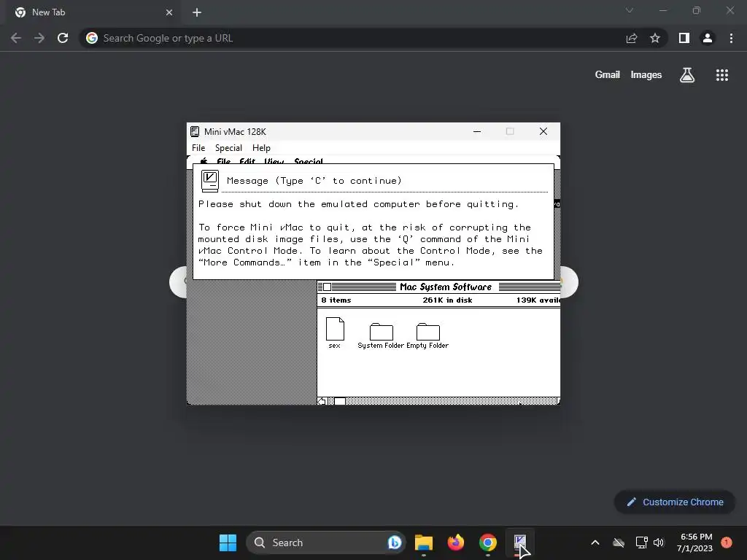Show hidden system tray icons

[x=595, y=542]
